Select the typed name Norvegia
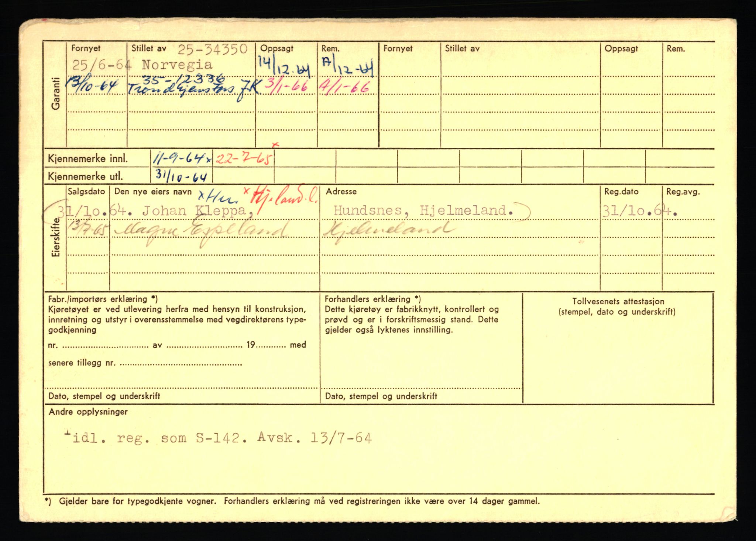Screen dimensions: 756x541 [x=177, y=65]
